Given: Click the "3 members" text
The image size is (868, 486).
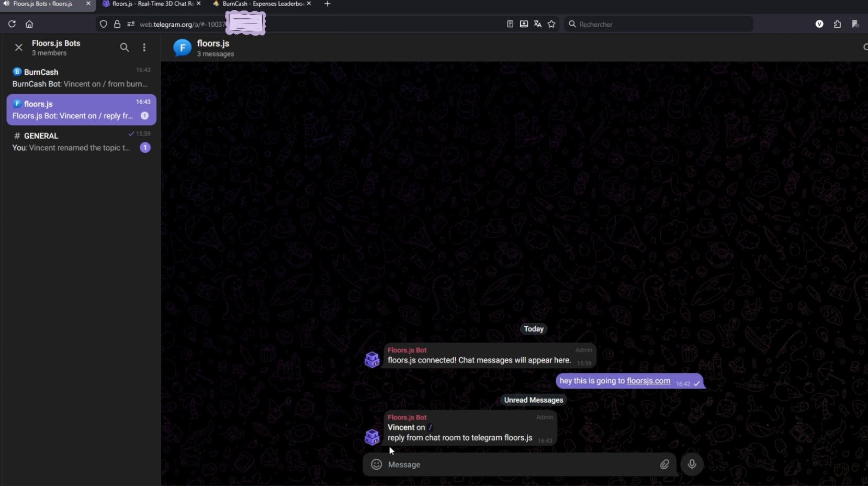Looking at the screenshot, I should [49, 53].
